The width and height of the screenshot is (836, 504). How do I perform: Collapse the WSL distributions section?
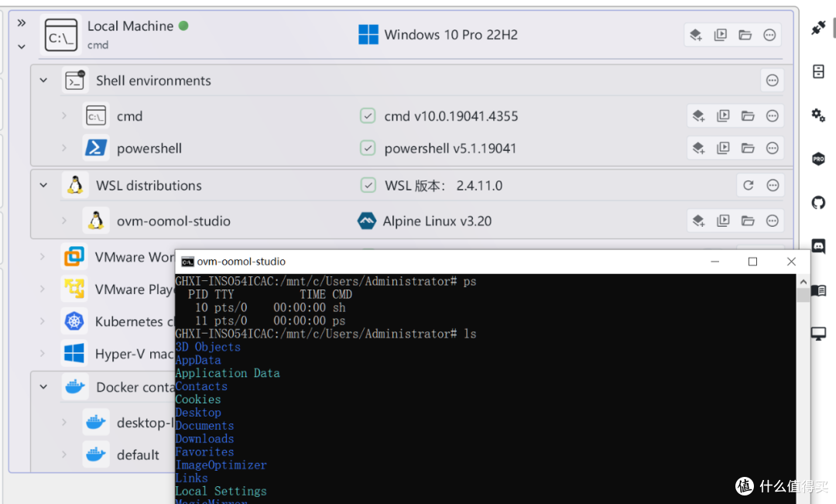click(x=43, y=185)
